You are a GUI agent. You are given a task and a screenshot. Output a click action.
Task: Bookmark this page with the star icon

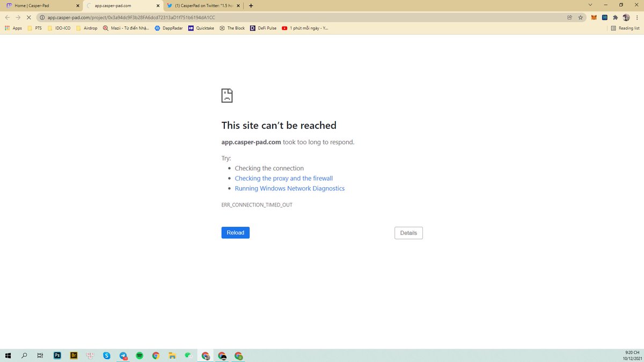[x=580, y=17]
